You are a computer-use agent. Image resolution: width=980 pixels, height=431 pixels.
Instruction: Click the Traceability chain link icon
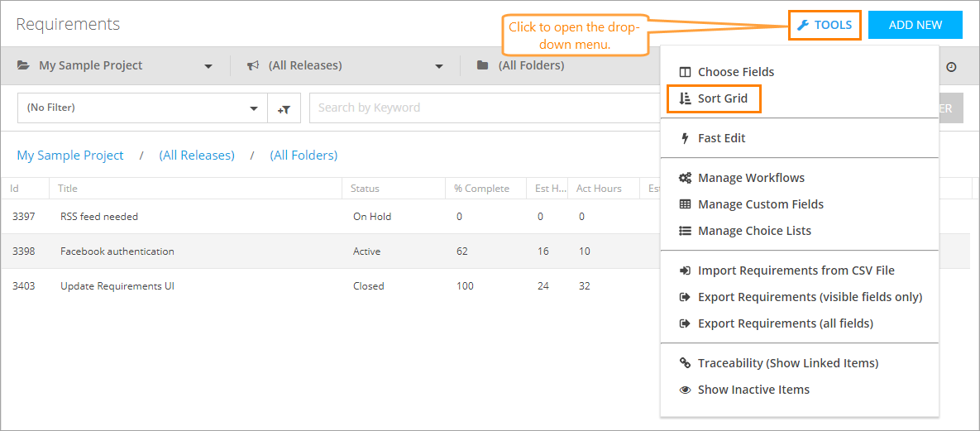685,363
